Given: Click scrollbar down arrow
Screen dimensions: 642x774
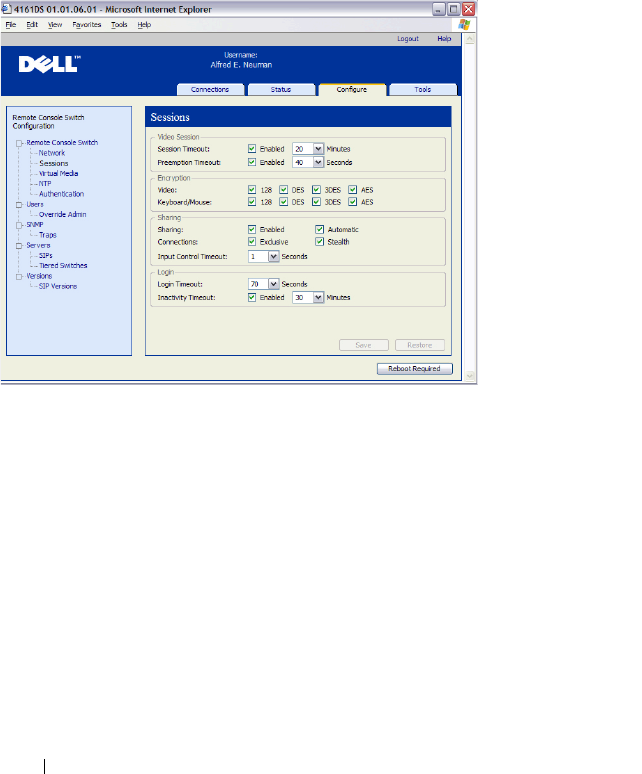Looking at the screenshot, I should pos(469,376).
